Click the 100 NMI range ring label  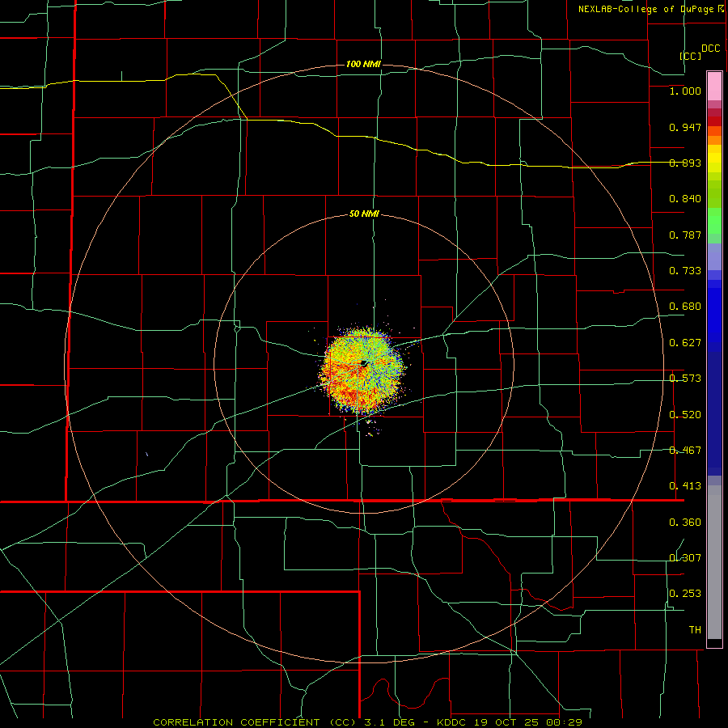363,64
